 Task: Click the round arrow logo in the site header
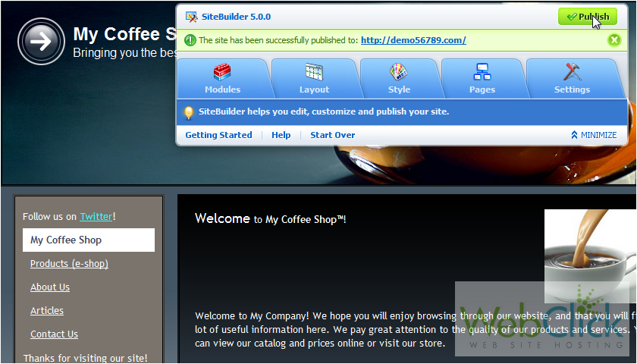(x=41, y=41)
